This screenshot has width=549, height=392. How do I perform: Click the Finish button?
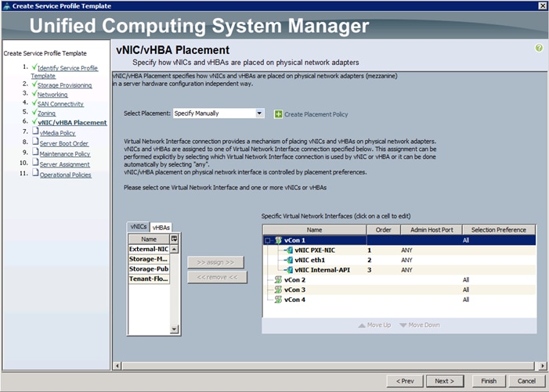(489, 381)
